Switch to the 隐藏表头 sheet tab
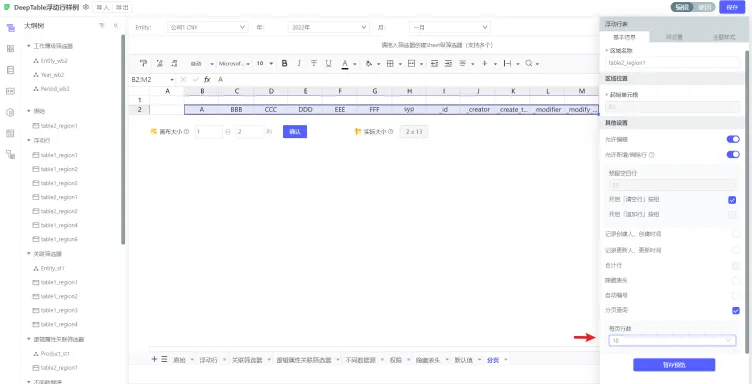This screenshot has width=752, height=384. click(427, 360)
